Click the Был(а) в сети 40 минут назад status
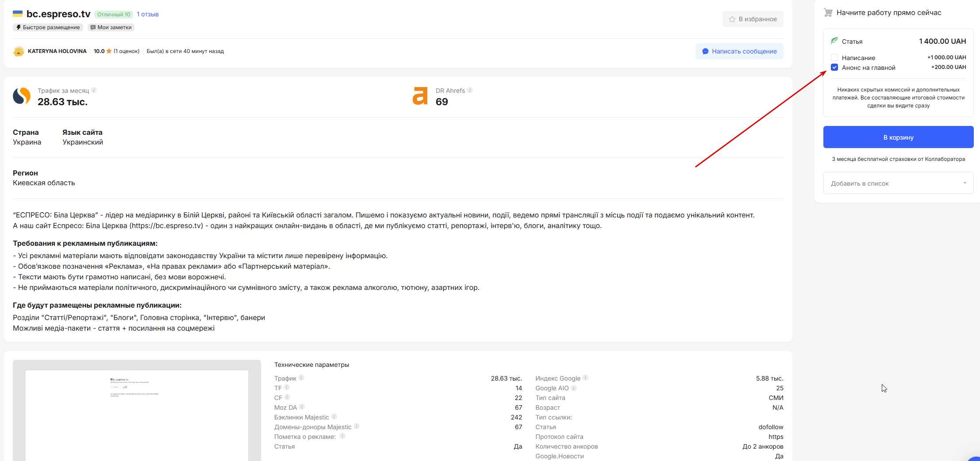The image size is (980, 461). coord(185,51)
